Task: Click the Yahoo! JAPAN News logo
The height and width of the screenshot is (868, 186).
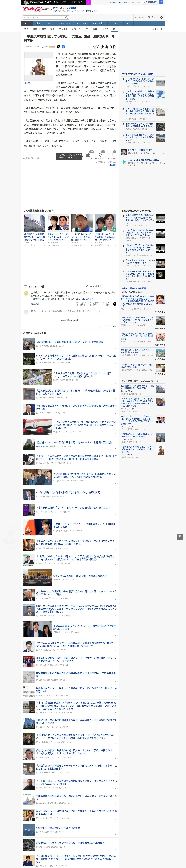Action: [x=37, y=9]
